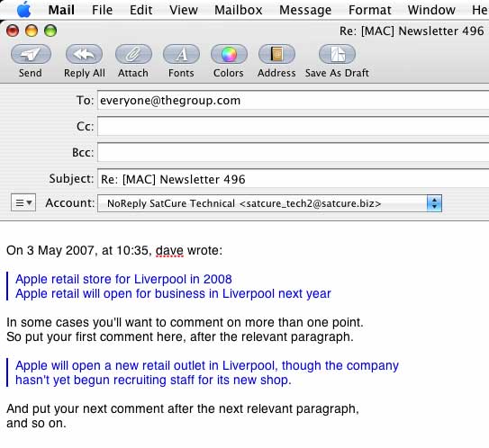
Task: Click in the empty Cc field
Action: (294, 127)
